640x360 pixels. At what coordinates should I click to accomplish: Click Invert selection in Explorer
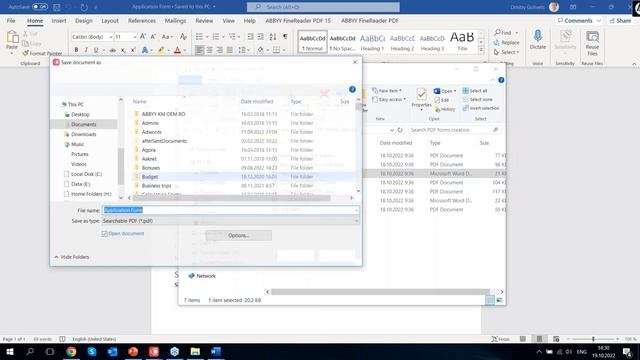click(x=481, y=108)
